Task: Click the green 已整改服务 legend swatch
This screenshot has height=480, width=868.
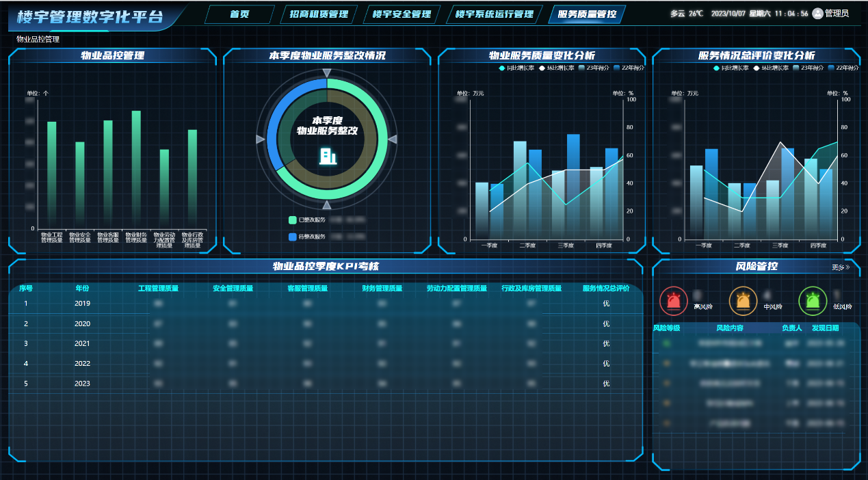Action: pyautogui.click(x=293, y=220)
